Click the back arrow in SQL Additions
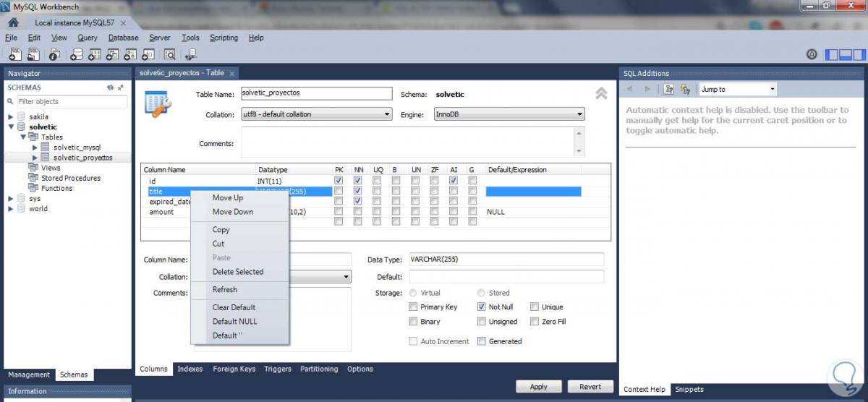The image size is (868, 402). coord(629,89)
